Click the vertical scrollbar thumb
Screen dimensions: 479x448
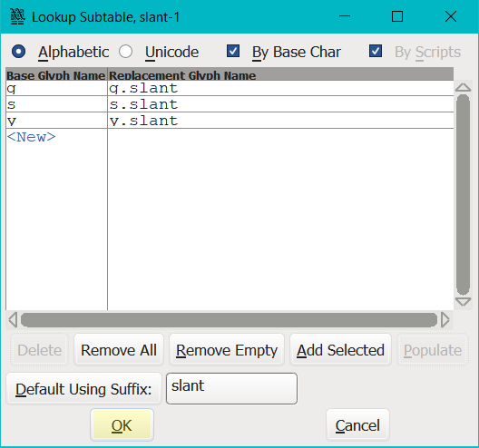pos(463,195)
